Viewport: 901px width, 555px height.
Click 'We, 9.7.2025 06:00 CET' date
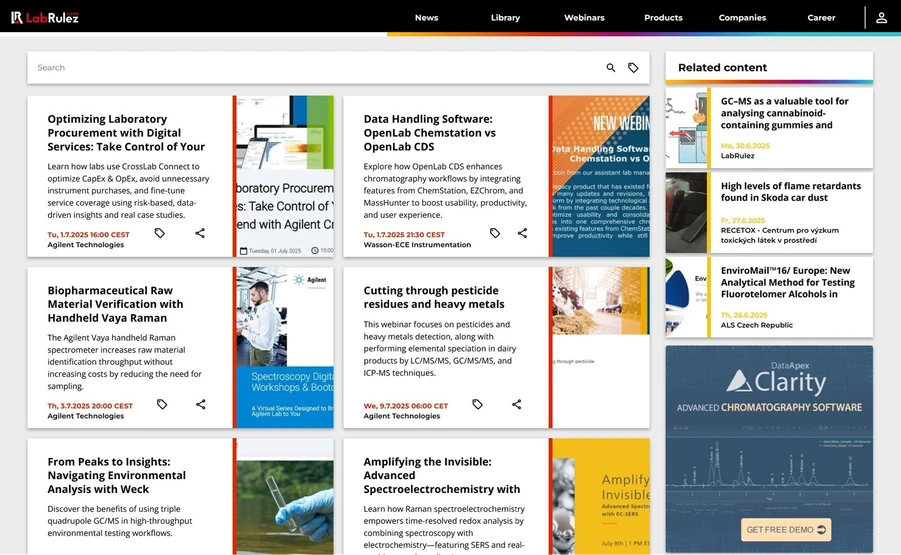tap(406, 406)
